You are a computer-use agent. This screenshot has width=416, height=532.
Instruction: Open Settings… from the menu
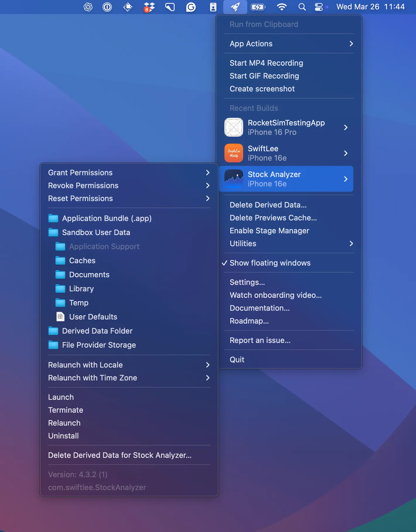(x=247, y=282)
